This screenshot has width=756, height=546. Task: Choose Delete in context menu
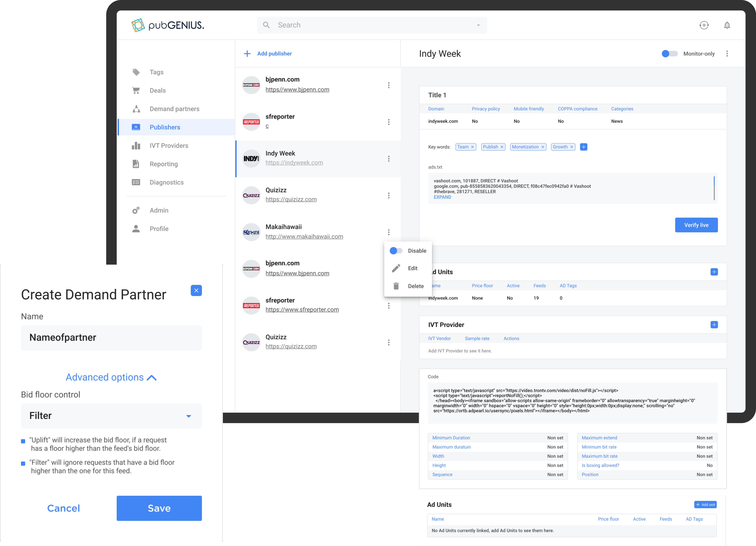click(416, 286)
